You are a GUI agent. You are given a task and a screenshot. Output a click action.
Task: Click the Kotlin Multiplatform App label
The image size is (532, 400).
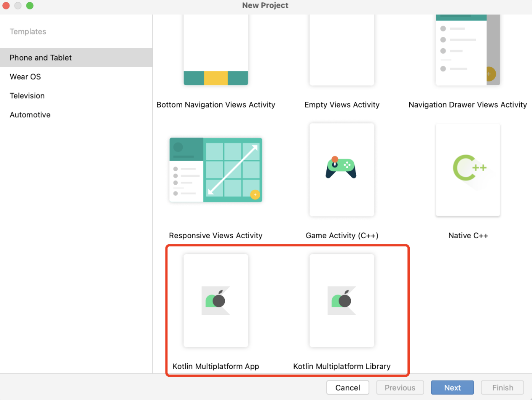216,366
